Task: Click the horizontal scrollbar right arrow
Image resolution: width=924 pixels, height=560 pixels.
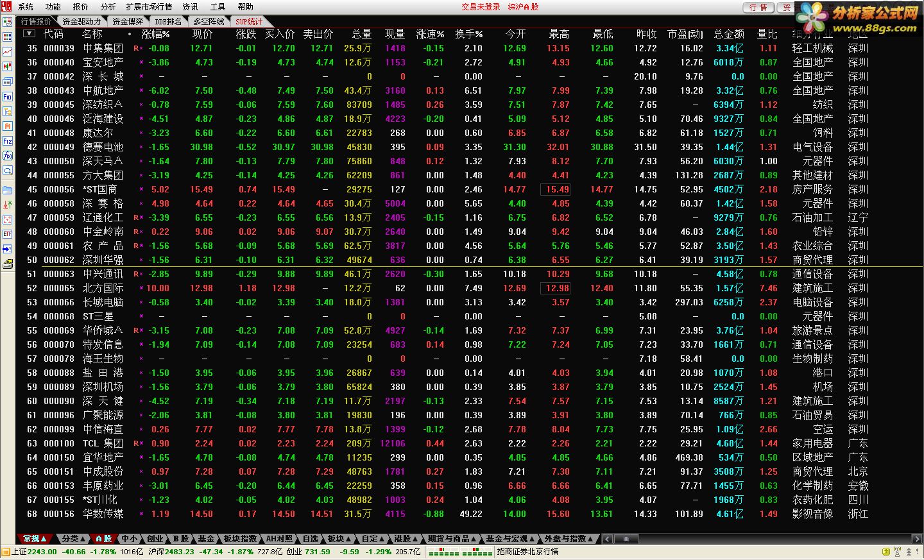Action: [917, 539]
